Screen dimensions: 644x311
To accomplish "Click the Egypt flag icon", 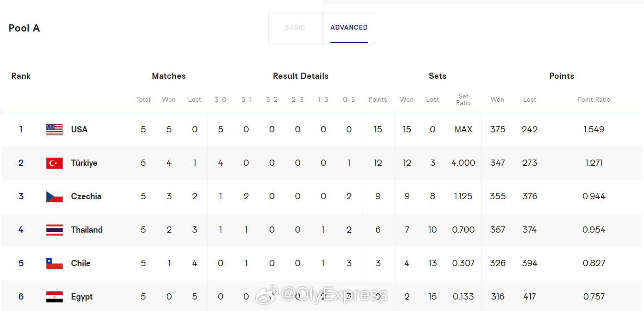I will 55,297.
